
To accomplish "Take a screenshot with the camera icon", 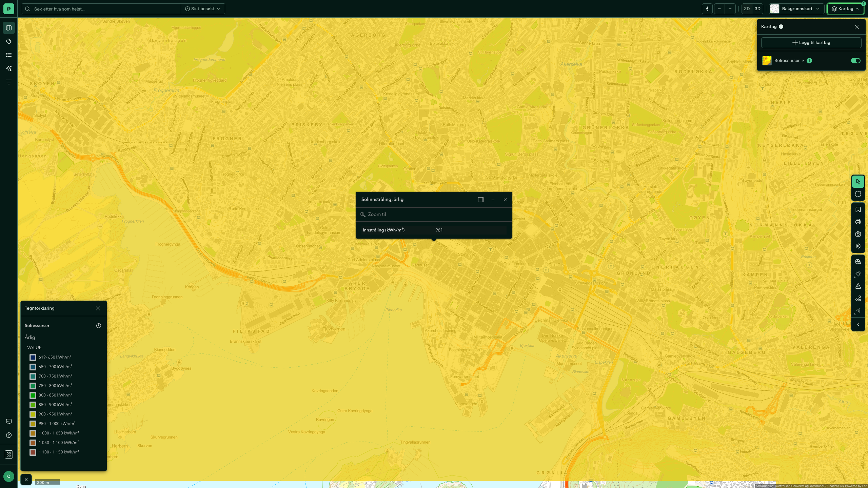I will [858, 234].
